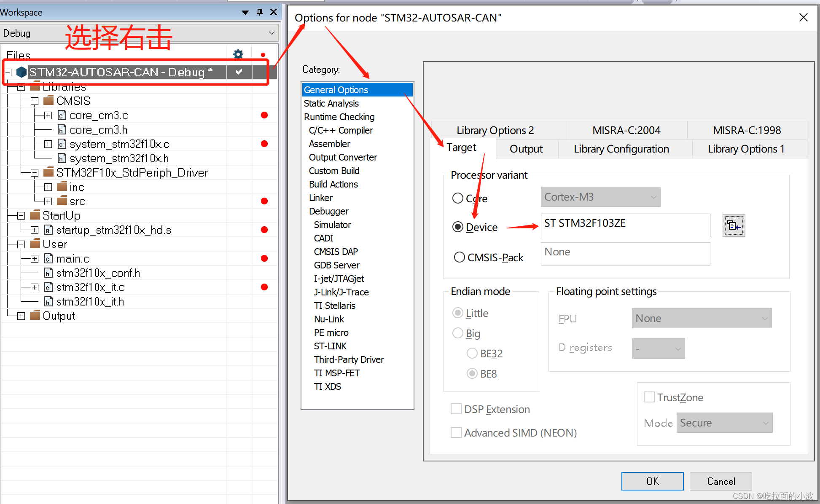Select Linker in the Category list
Screen dimensions: 820x504
(320, 198)
